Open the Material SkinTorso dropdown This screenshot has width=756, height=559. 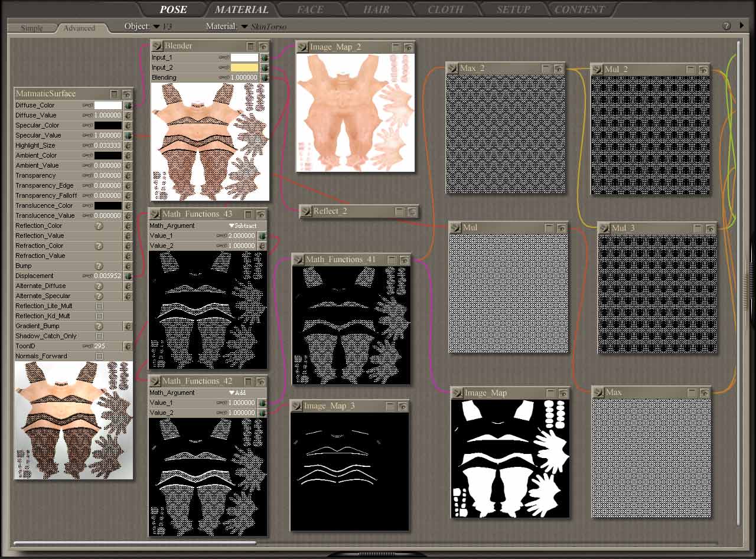pyautogui.click(x=244, y=27)
